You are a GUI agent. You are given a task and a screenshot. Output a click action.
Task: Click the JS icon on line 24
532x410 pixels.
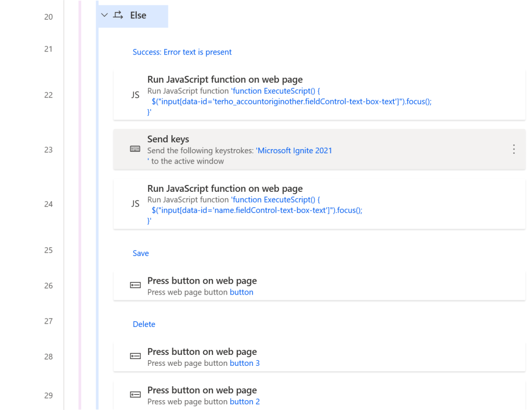[135, 204]
